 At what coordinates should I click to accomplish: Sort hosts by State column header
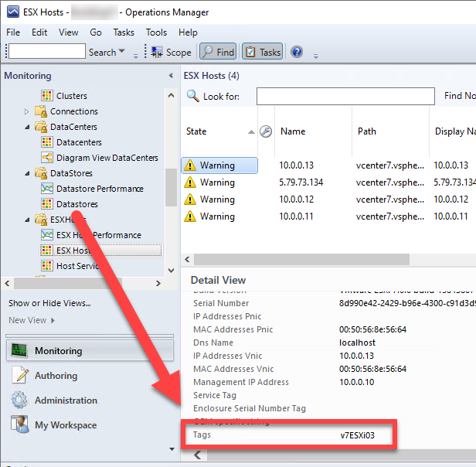click(x=197, y=131)
